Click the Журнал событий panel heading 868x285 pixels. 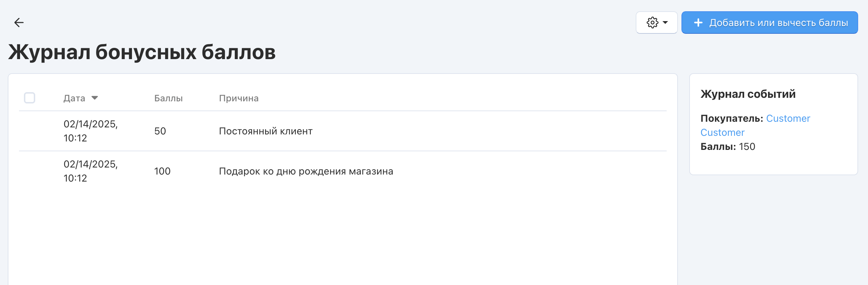tap(748, 94)
